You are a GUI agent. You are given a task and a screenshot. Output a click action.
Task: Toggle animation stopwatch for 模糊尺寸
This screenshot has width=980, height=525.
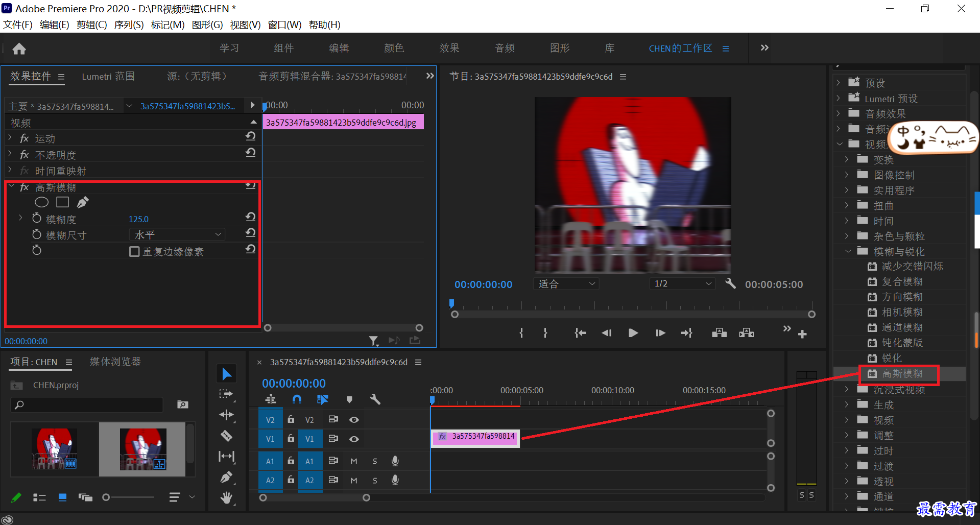tap(37, 234)
